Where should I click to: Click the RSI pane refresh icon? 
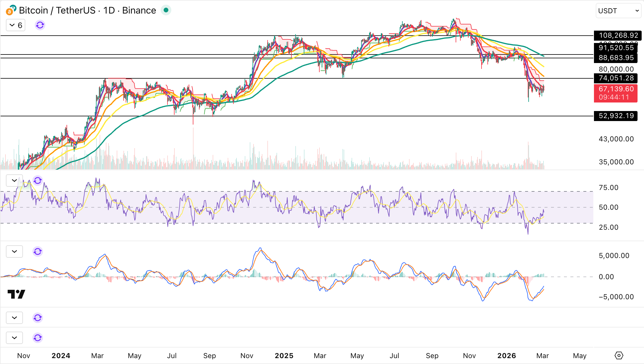point(38,181)
